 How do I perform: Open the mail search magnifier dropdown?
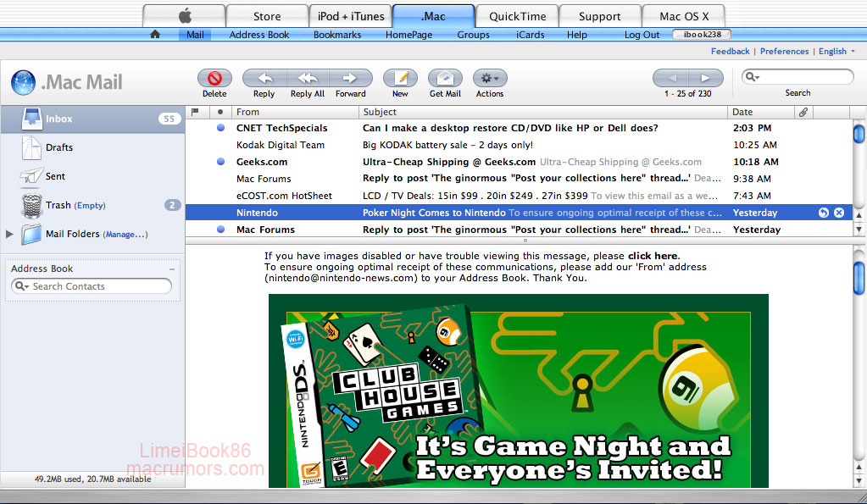[x=753, y=77]
